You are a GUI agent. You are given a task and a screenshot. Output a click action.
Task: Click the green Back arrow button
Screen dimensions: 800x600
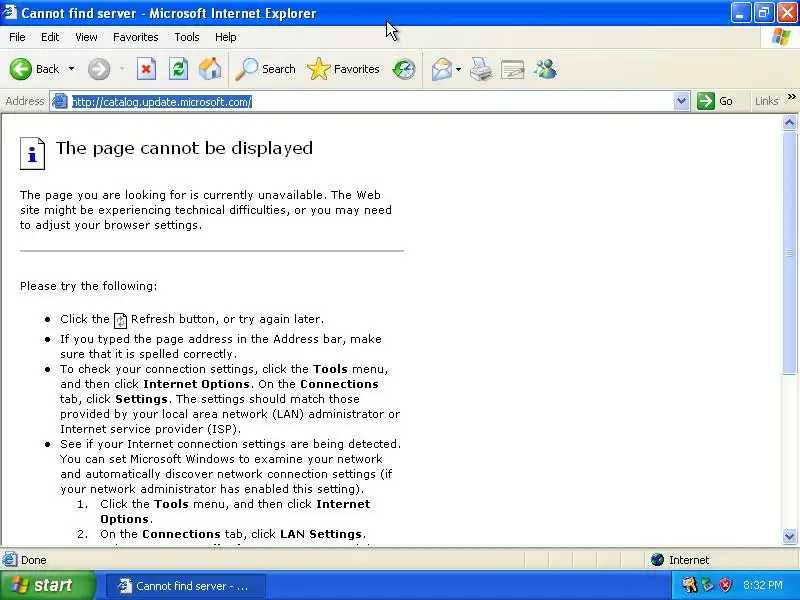coord(21,69)
